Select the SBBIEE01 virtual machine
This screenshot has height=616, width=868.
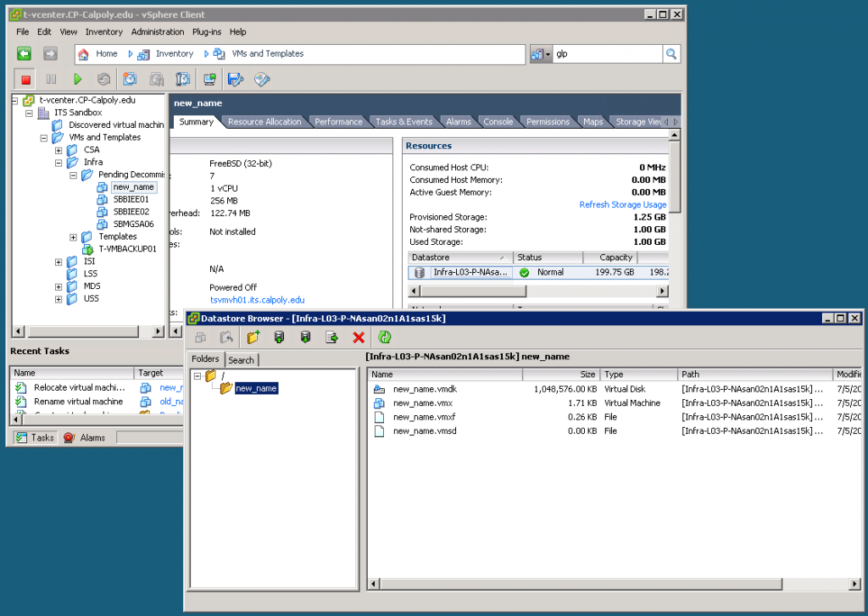click(x=131, y=199)
